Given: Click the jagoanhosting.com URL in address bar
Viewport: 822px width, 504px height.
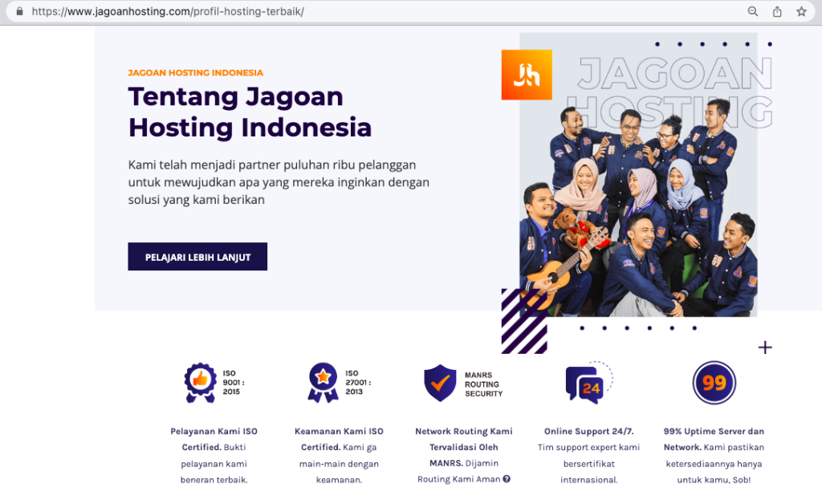Looking at the screenshot, I should point(168,11).
